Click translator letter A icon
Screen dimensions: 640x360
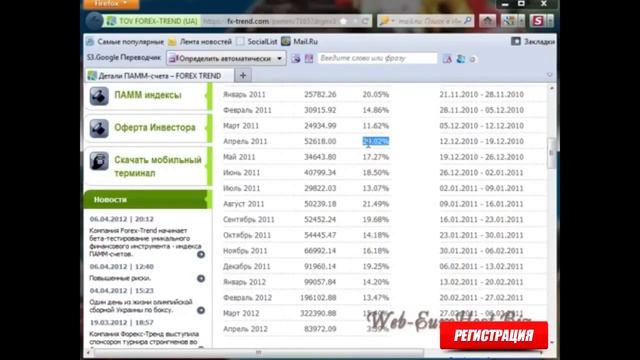click(447, 59)
